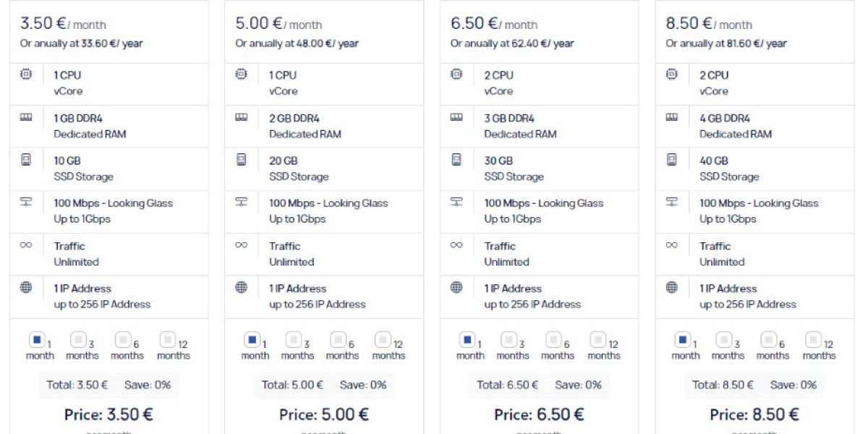Click the IP address globe icon on the 5.00 € plan
Viewport: 868px width, 434px height.
tap(242, 288)
